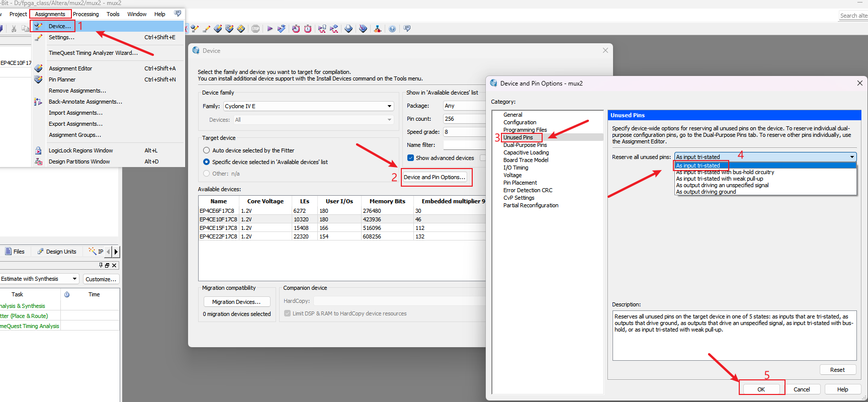The width and height of the screenshot is (868, 402).
Task: Select the Configuration category
Action: point(519,122)
